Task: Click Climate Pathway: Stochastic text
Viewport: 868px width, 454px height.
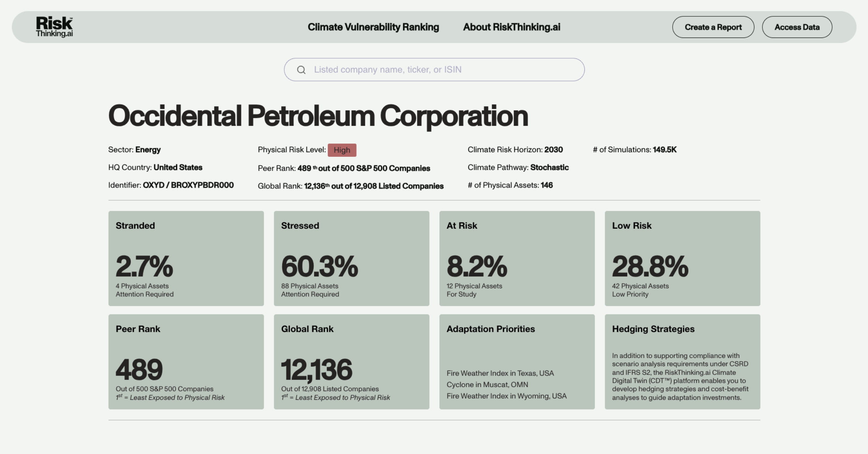Action: point(518,167)
